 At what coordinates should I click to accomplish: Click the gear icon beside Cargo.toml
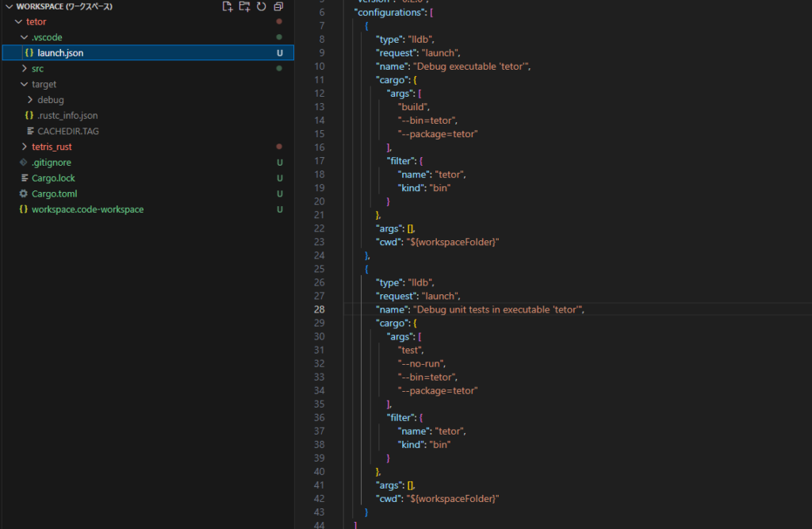coord(23,194)
